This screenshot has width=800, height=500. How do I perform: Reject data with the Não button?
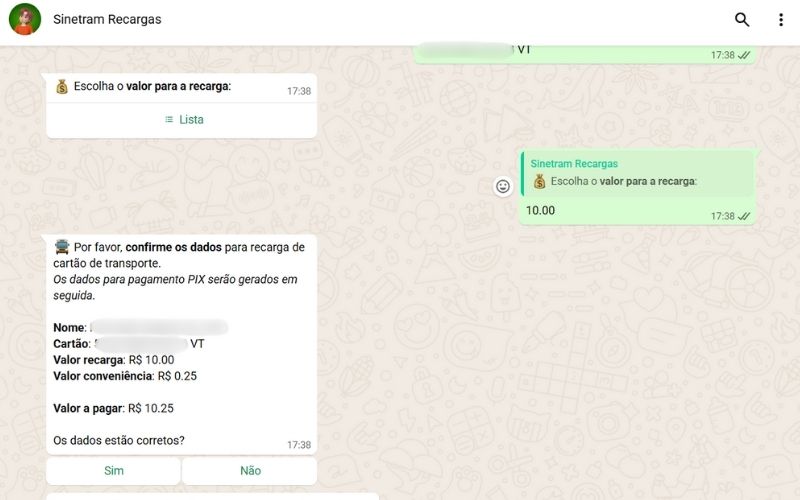249,470
